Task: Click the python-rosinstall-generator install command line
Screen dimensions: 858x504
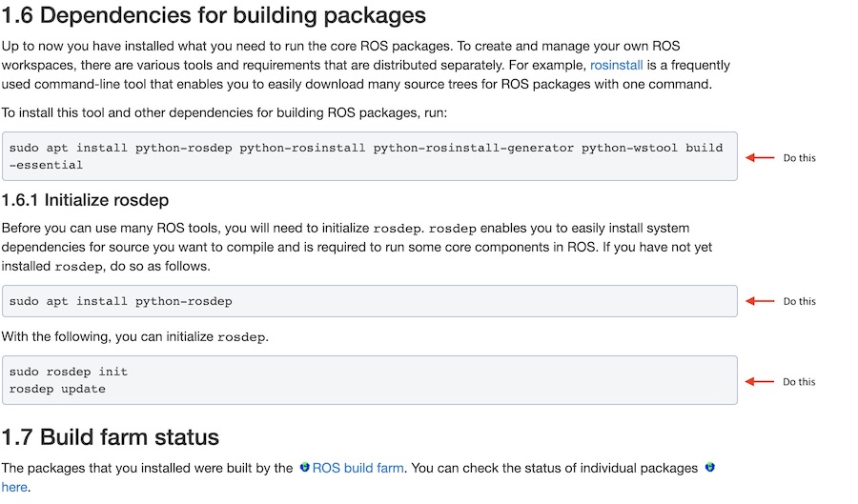Action: (366, 149)
